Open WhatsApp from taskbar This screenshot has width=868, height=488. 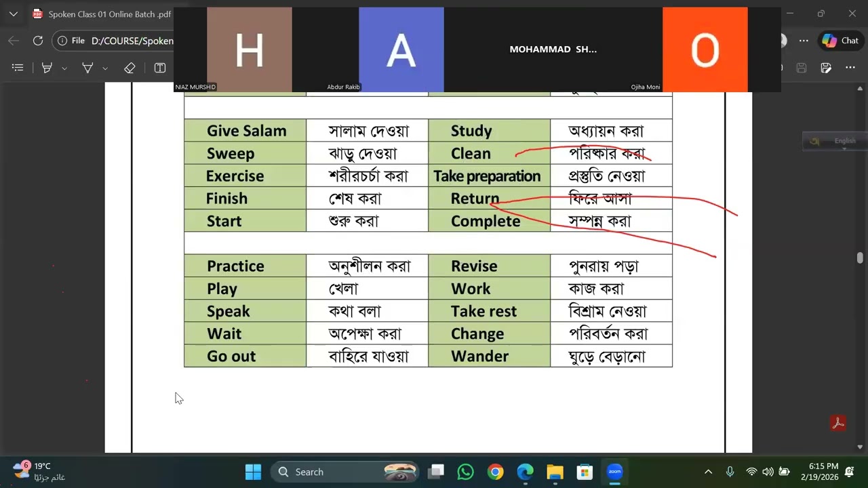click(x=466, y=472)
